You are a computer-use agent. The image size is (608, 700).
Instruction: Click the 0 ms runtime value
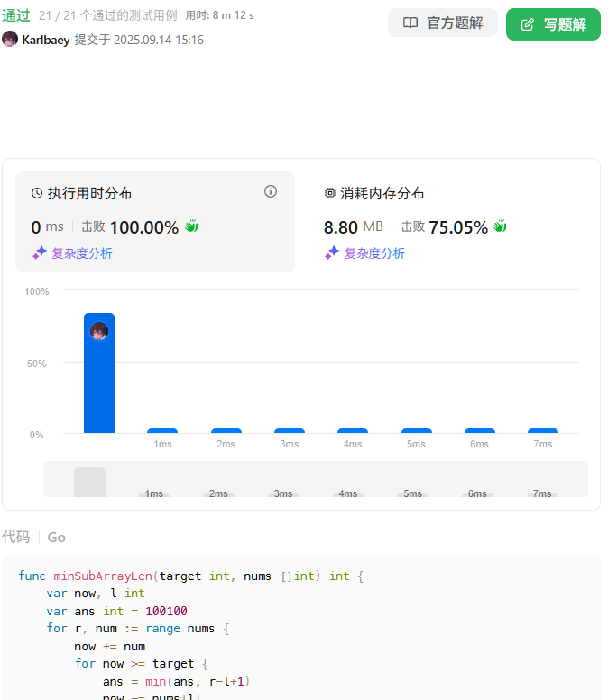(47, 226)
